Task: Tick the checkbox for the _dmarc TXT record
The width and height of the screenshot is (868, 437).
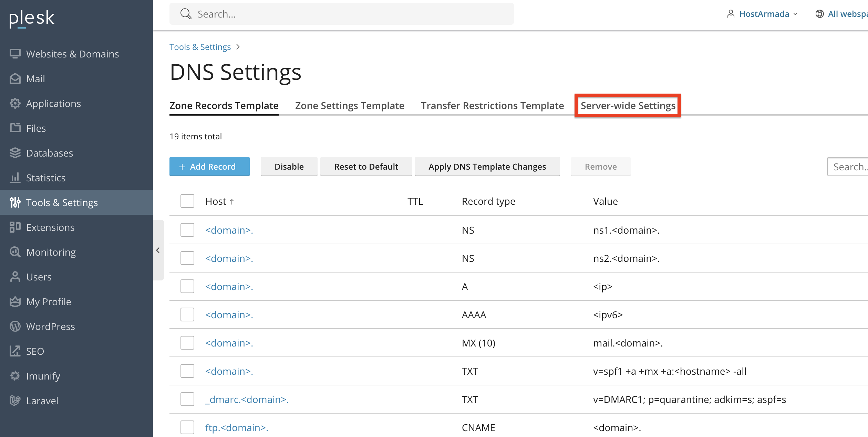Action: coord(187,399)
